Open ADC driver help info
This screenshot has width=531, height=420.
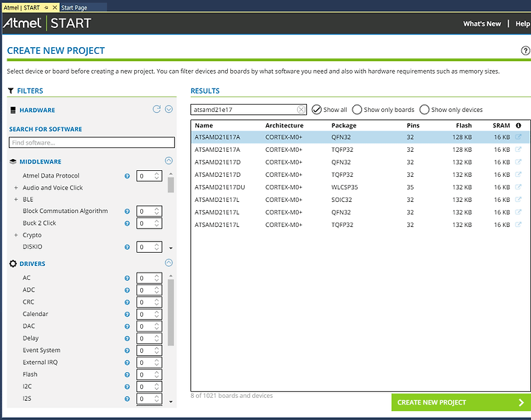tap(127, 290)
